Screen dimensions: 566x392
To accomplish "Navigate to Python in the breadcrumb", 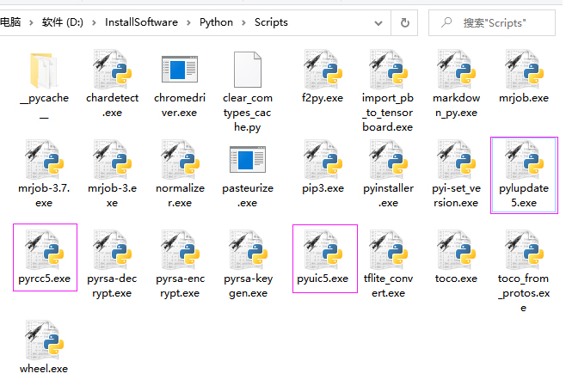I will 216,22.
